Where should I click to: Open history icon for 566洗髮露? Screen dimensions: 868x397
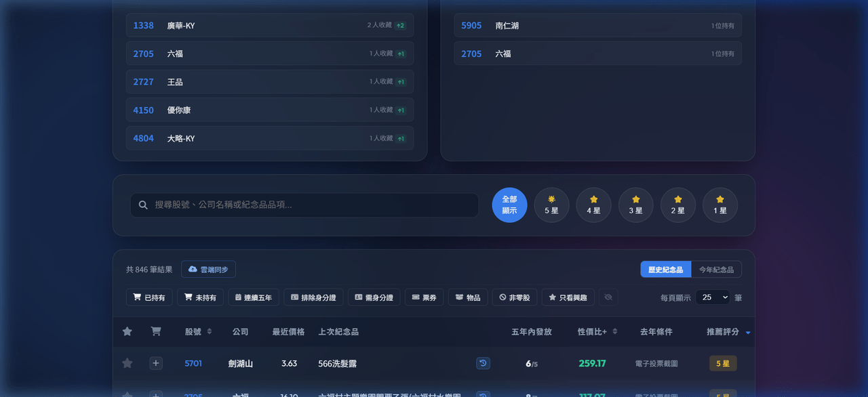click(x=483, y=363)
